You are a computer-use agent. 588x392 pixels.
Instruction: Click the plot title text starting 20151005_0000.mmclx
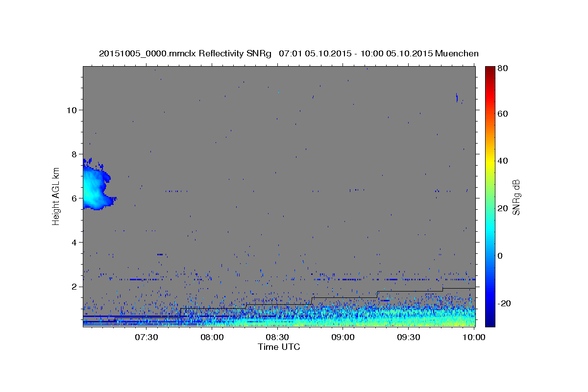click(289, 53)
